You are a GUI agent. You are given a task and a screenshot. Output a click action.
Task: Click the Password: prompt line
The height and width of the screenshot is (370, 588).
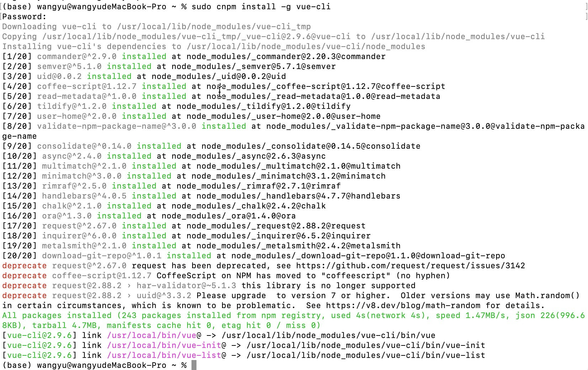[x=24, y=17]
